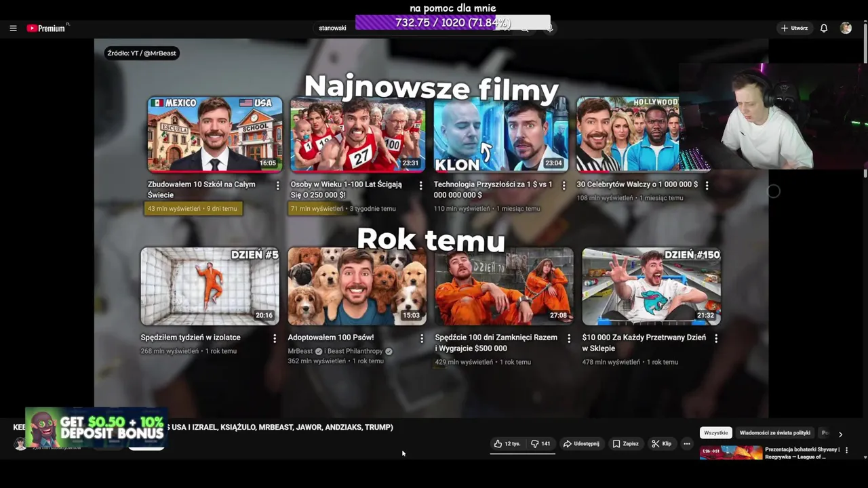This screenshot has height=488, width=868.
Task: Open options for Osoby w Wieku 1-100 Lat video
Action: [x=420, y=186]
